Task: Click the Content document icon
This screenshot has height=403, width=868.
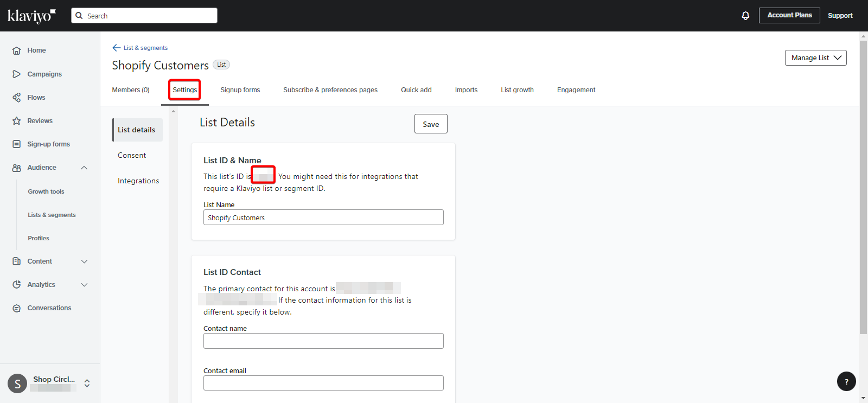Action: 17,261
